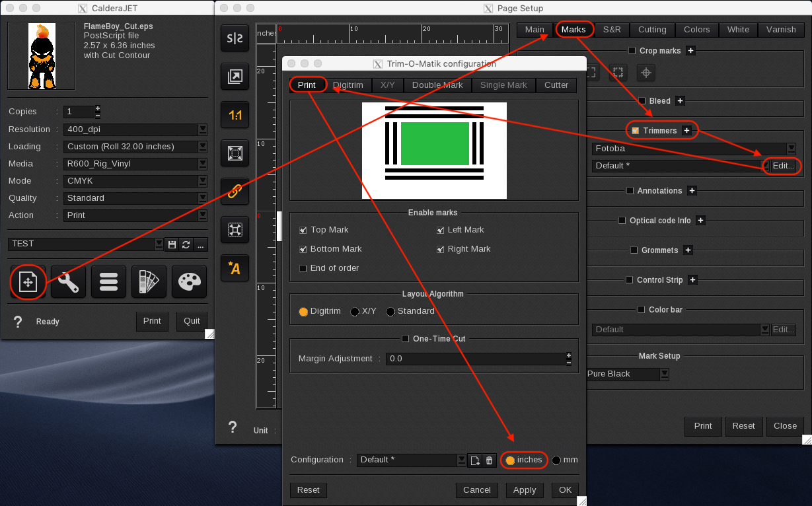812x506 pixels.
Task: Open the Cutting tab in Page Setup
Action: [651, 30]
